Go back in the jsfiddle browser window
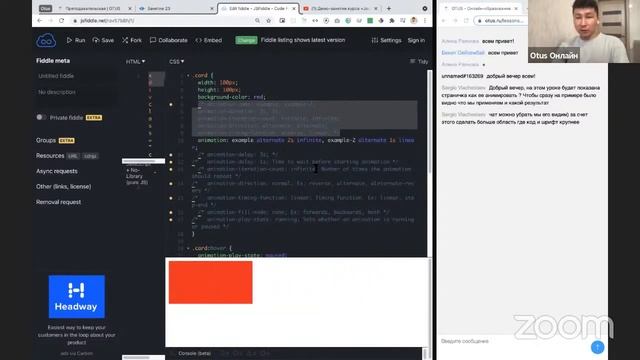The height and width of the screenshot is (360, 640). point(40,20)
